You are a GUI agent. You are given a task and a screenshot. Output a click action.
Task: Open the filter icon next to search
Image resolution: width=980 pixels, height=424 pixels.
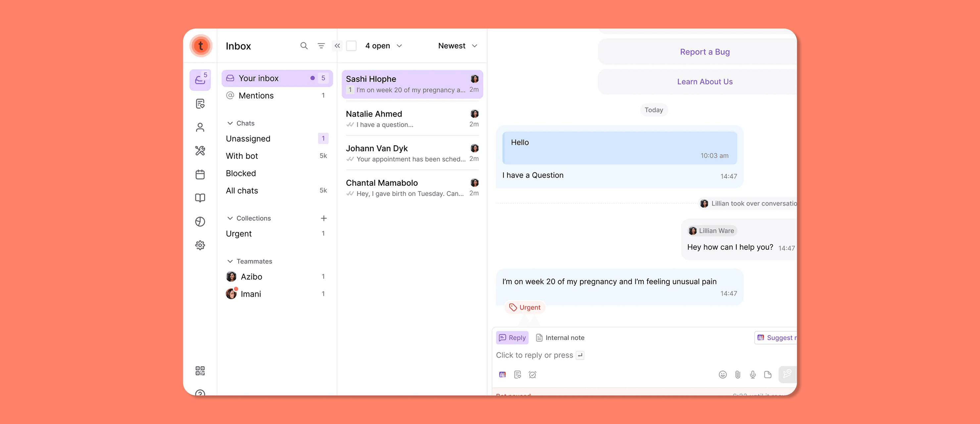(x=321, y=46)
